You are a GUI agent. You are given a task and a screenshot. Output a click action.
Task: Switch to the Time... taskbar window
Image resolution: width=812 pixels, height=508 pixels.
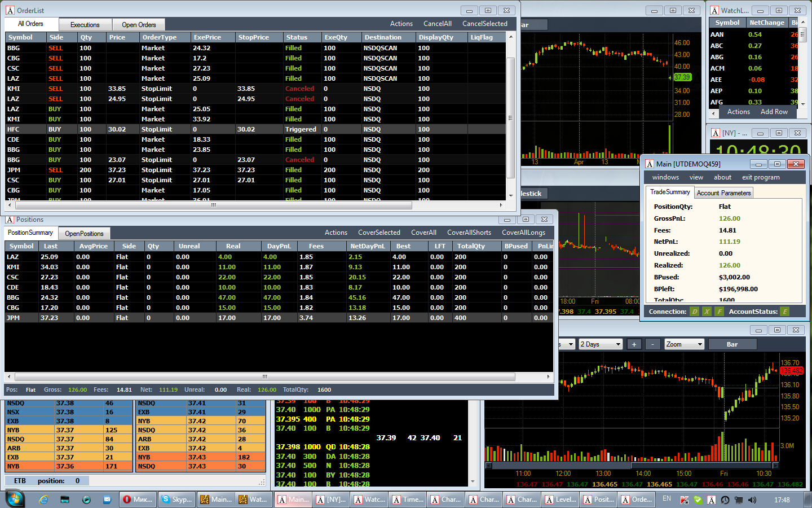click(x=408, y=500)
